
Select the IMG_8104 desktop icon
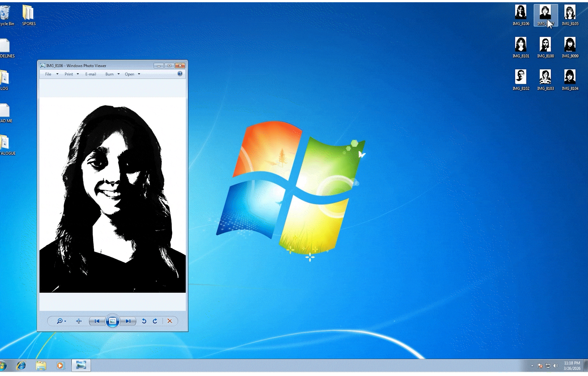570,80
